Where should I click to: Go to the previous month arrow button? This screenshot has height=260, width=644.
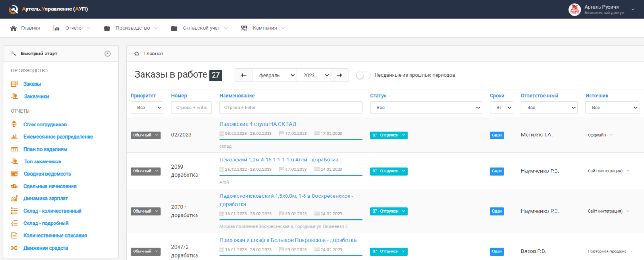(243, 75)
